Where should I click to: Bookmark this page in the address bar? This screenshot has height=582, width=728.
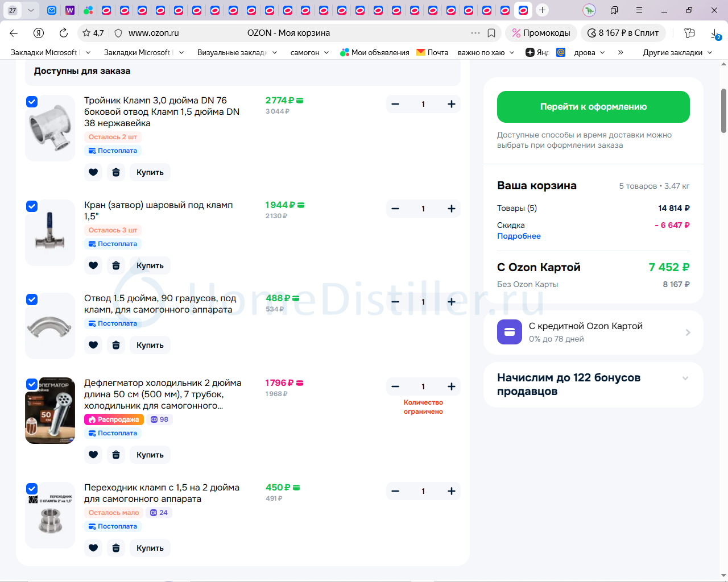(x=491, y=33)
